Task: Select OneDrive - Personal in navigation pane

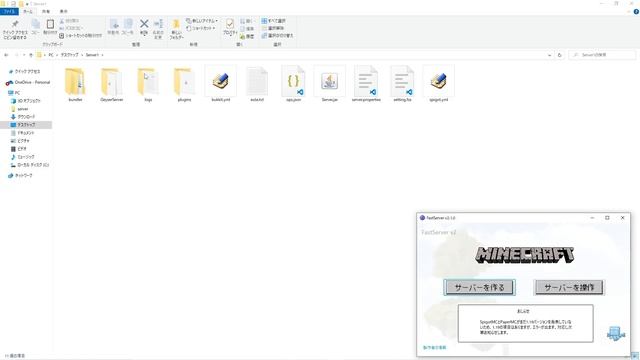Action: [29, 82]
